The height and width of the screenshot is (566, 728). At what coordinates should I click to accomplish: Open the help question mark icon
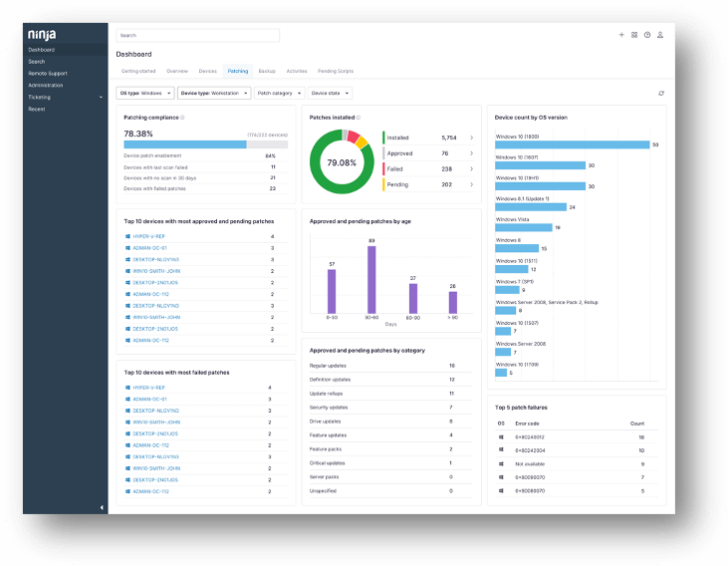[x=647, y=35]
